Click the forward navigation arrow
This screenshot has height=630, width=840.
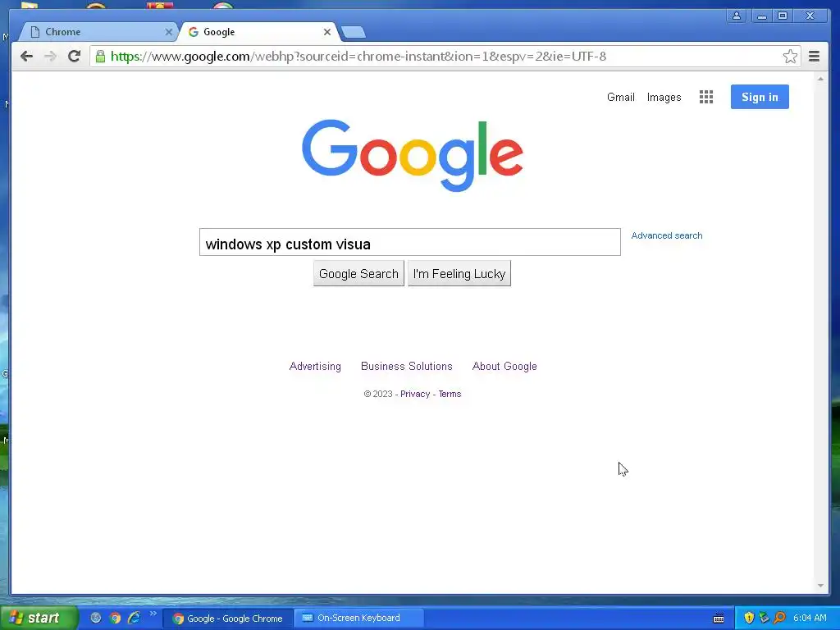pos(50,57)
